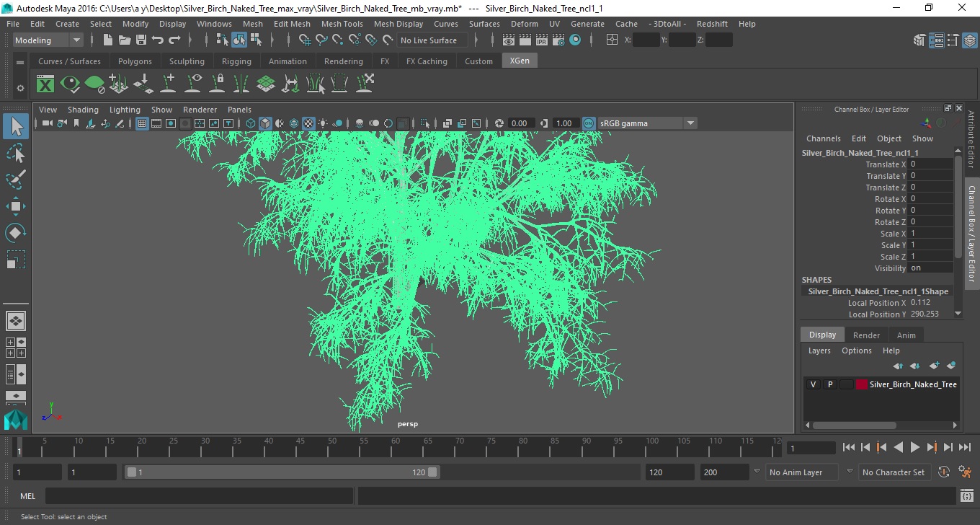This screenshot has width=980, height=525.
Task: Open the Anim tab in Layer Editor
Action: click(x=906, y=335)
